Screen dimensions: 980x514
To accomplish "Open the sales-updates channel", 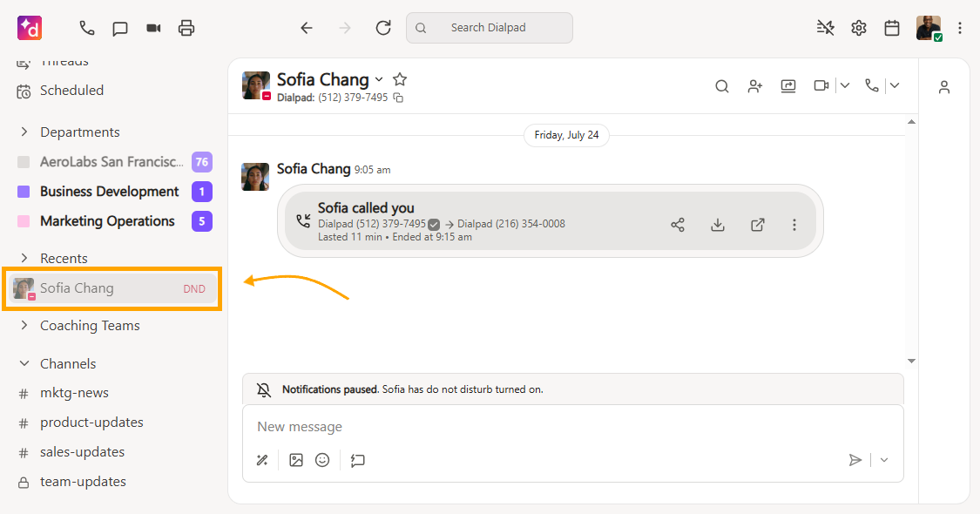I will [x=82, y=452].
